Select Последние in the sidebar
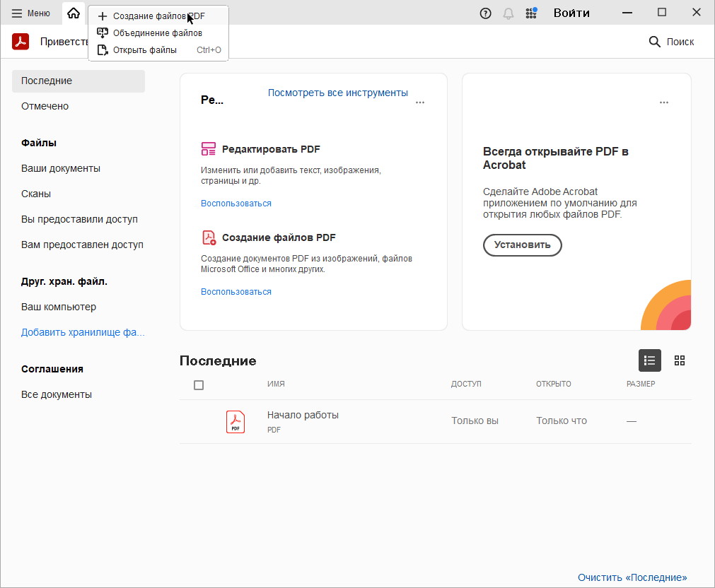This screenshot has height=588, width=715. tap(79, 81)
